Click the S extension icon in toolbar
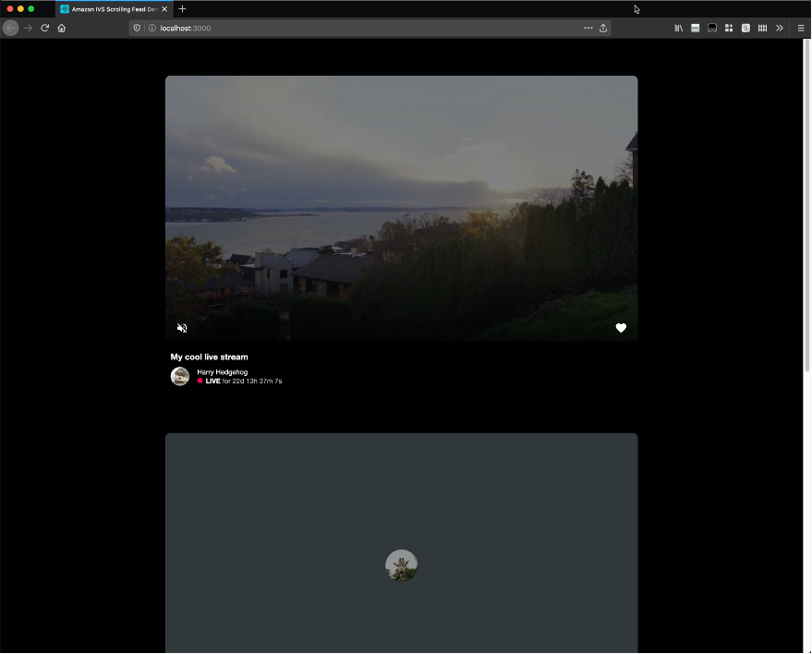812x654 pixels. point(745,28)
